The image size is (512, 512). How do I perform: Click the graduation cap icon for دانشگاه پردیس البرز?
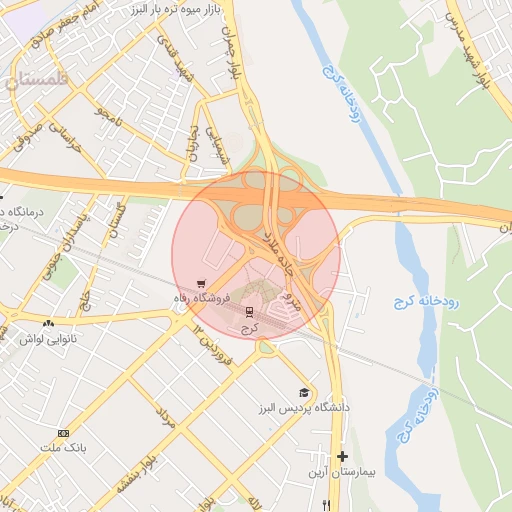click(304, 393)
